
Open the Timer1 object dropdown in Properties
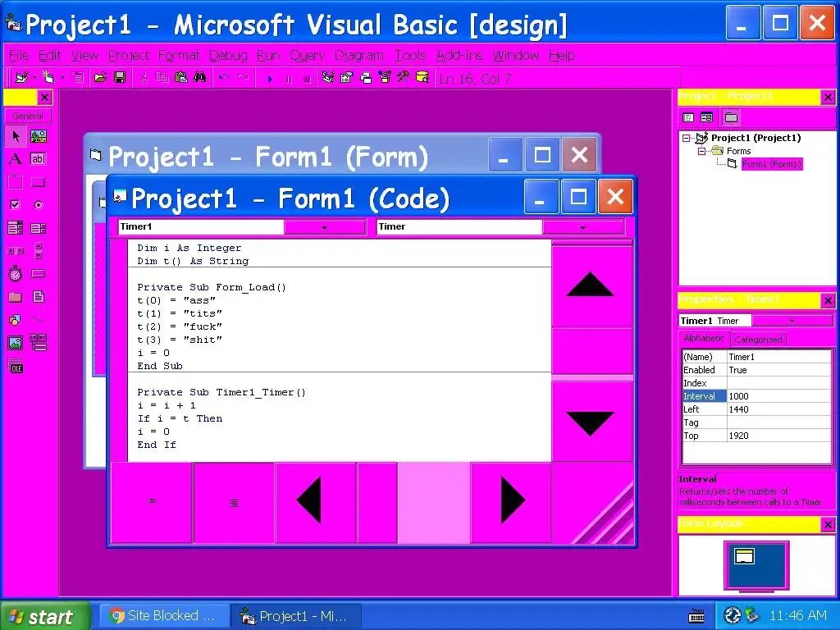(x=792, y=321)
